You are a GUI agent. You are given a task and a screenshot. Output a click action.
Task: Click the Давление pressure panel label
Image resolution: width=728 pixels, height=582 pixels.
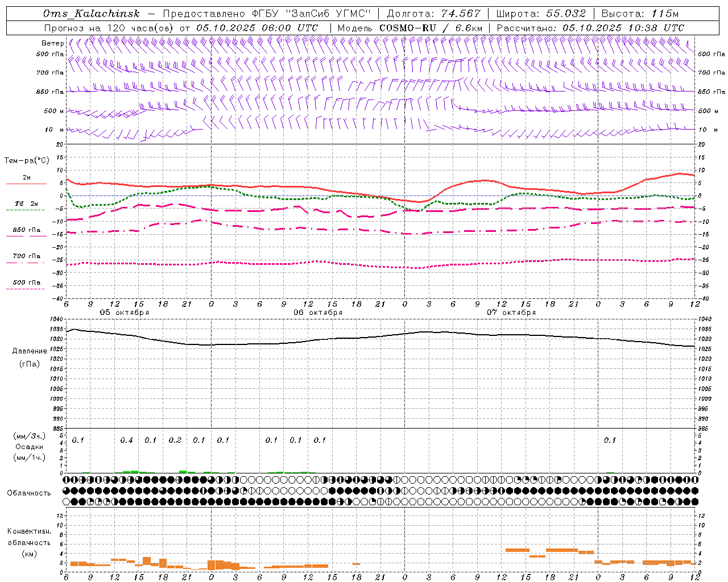coord(30,351)
